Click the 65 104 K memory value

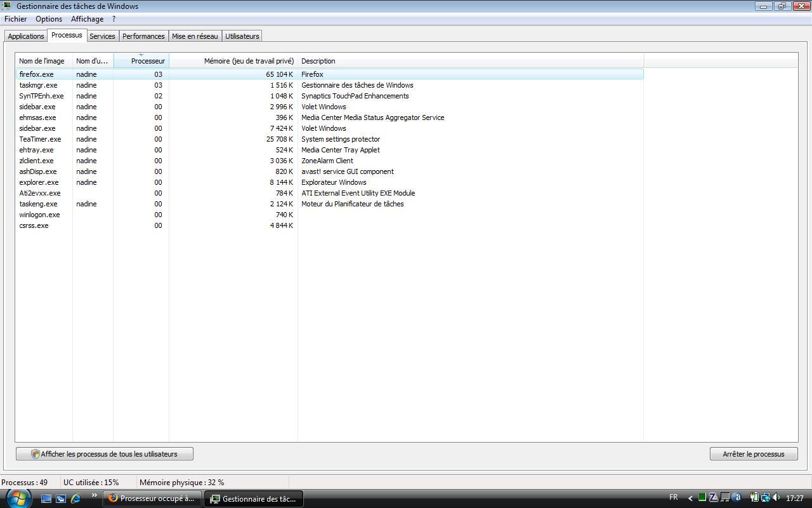coord(280,74)
